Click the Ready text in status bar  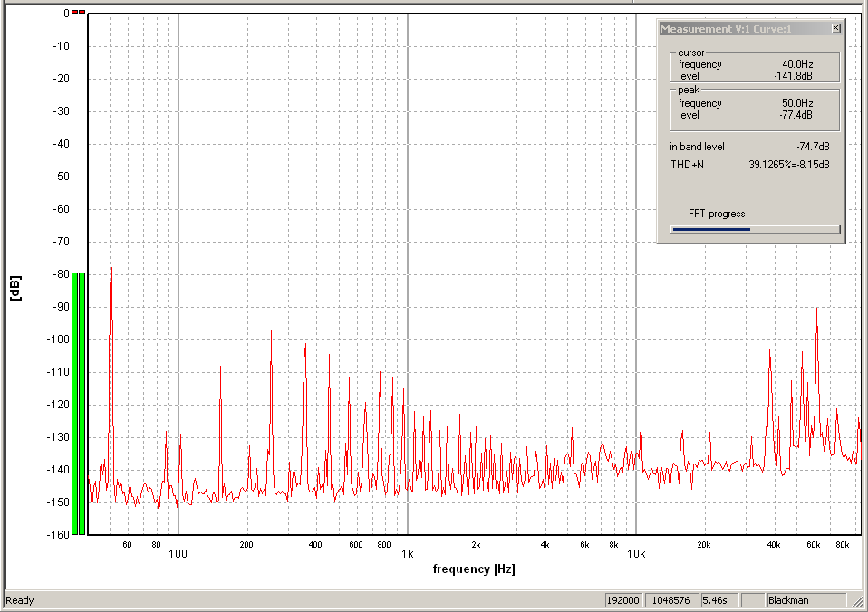(19, 600)
